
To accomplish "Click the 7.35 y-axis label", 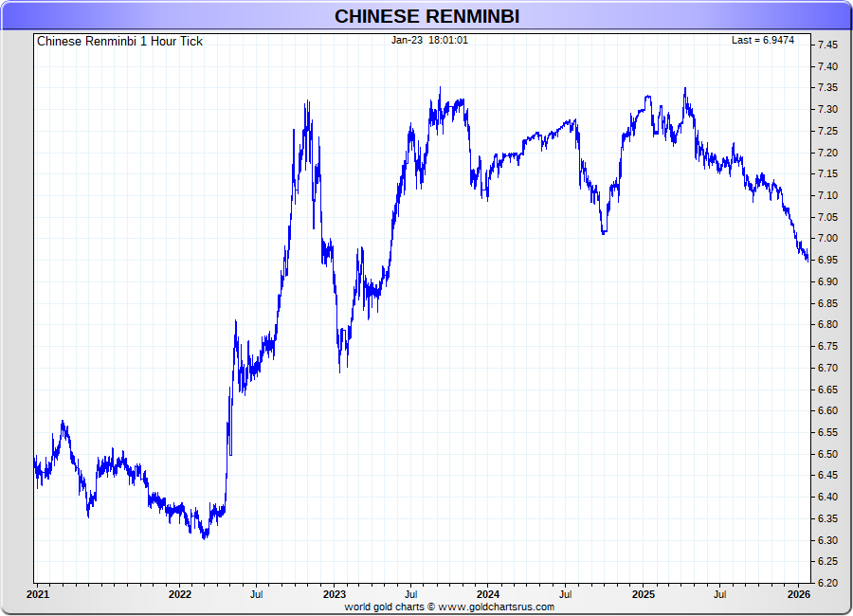I will [x=827, y=88].
